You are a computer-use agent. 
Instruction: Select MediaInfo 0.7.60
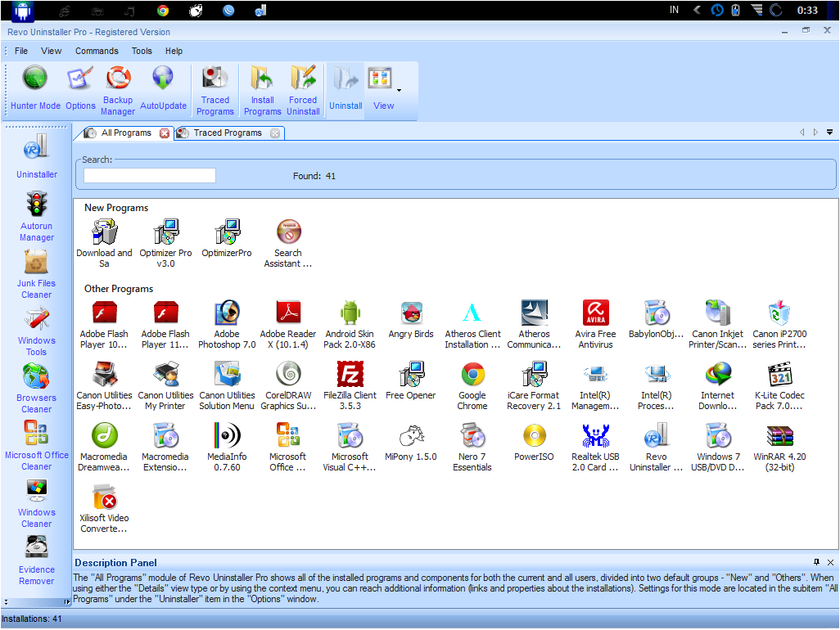point(227,448)
